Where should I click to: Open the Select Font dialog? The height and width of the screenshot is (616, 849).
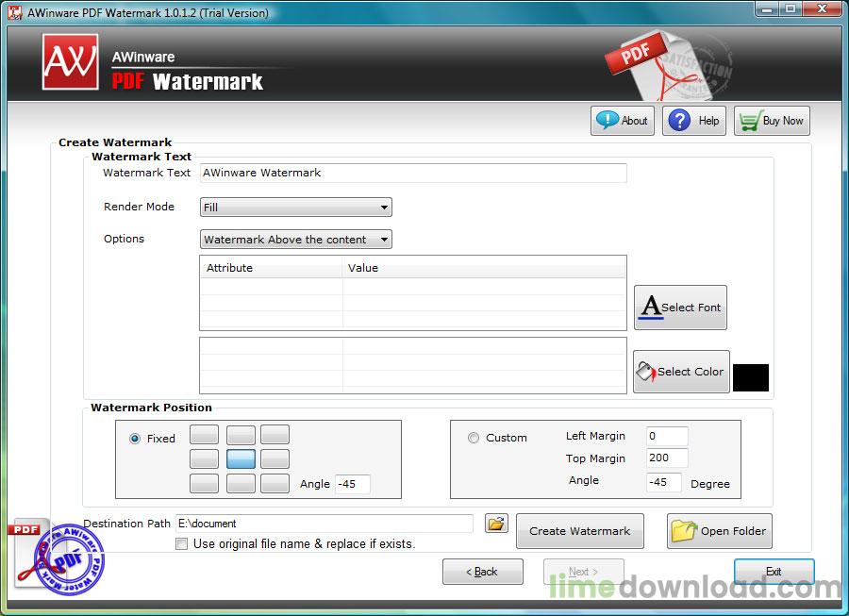tap(680, 307)
